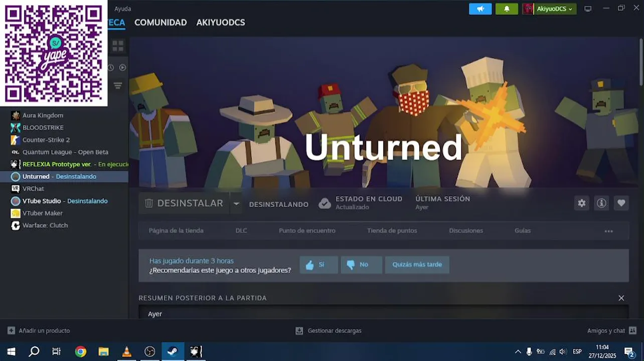
Task: Open the Windows notification center icon
Action: pos(629,351)
